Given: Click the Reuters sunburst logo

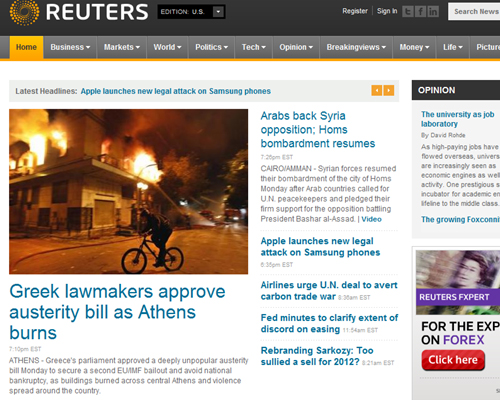Looking at the screenshot, I should [x=24, y=12].
